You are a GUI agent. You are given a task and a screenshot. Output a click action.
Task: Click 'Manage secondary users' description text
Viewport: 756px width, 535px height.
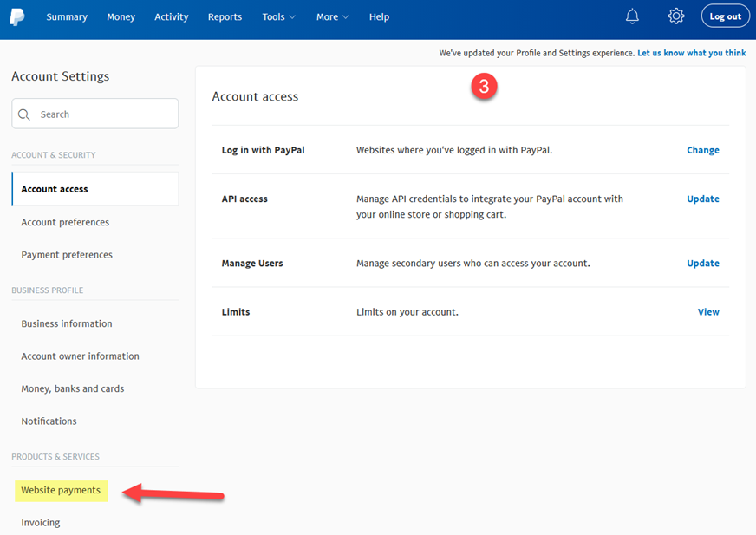(473, 263)
